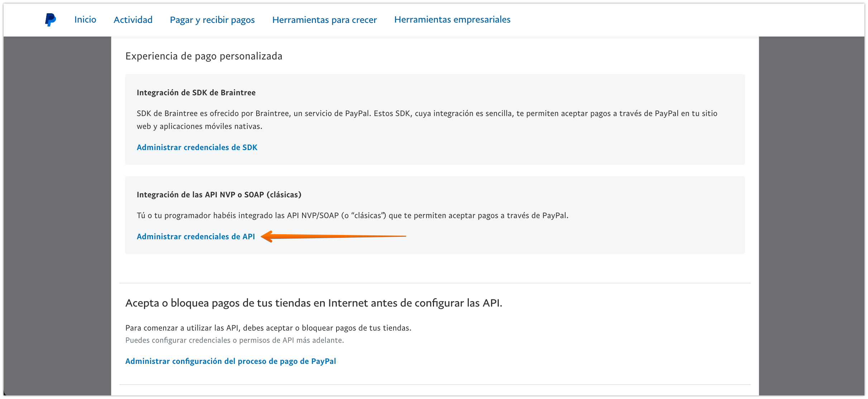The height and width of the screenshot is (399, 868).
Task: Open Administrar credenciales de API link
Action: pos(196,236)
